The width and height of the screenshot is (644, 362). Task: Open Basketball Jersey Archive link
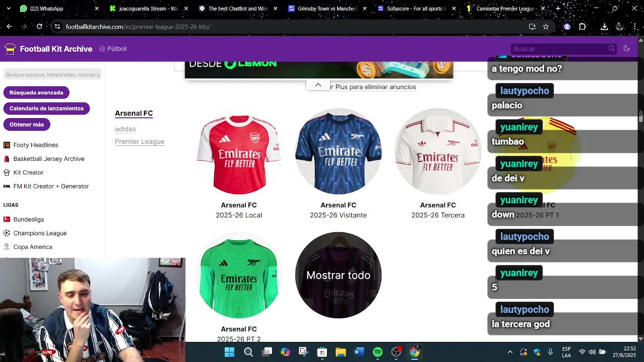49,159
